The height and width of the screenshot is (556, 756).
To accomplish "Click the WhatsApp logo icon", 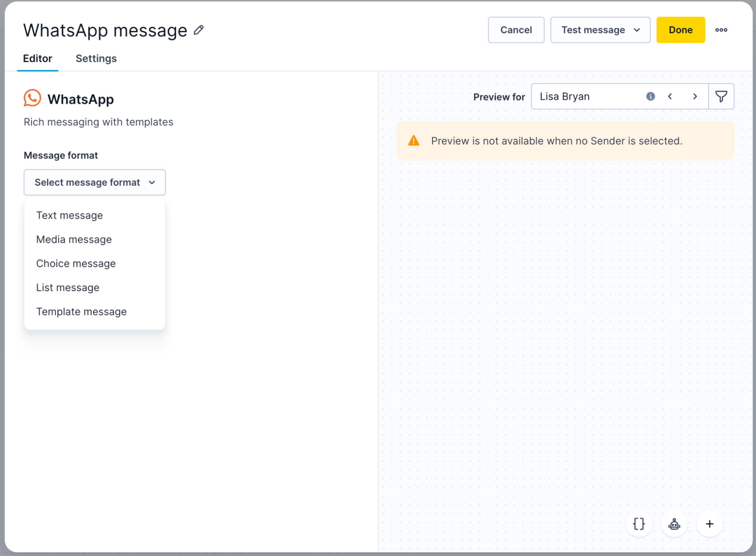I will pos(32,98).
